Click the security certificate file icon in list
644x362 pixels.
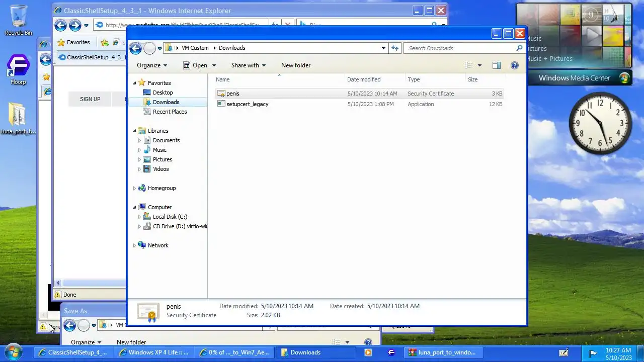221,94
